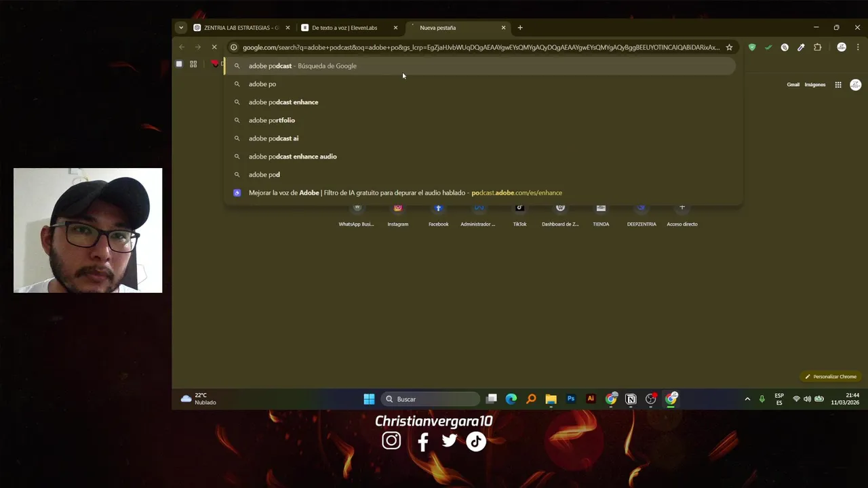Open the Extensions puzzle piece menu
Screen dimensions: 868x488
click(x=817, y=47)
